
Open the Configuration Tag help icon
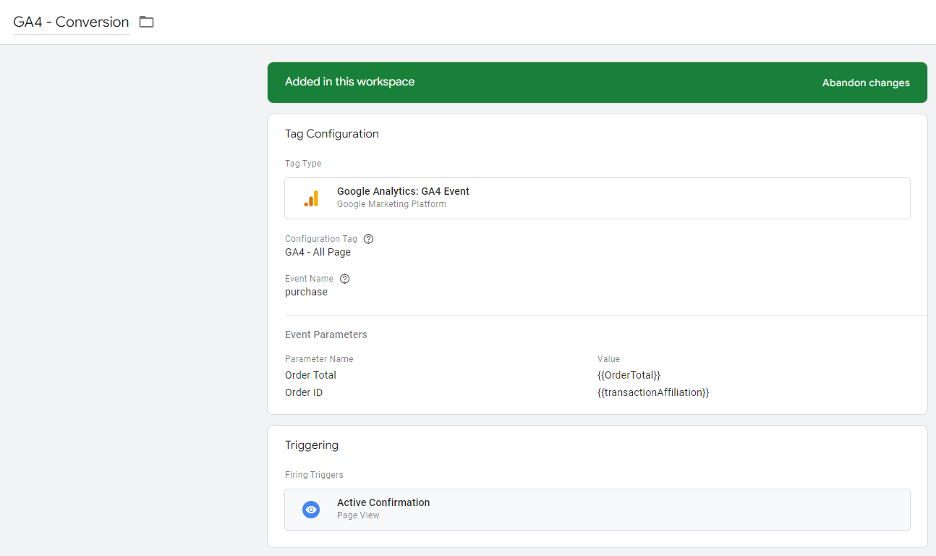(369, 239)
